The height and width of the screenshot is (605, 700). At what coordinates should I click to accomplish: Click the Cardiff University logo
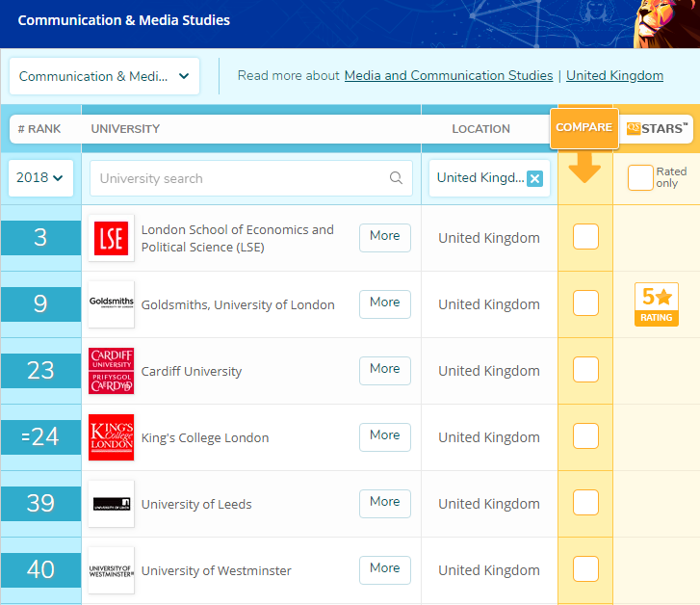point(111,371)
